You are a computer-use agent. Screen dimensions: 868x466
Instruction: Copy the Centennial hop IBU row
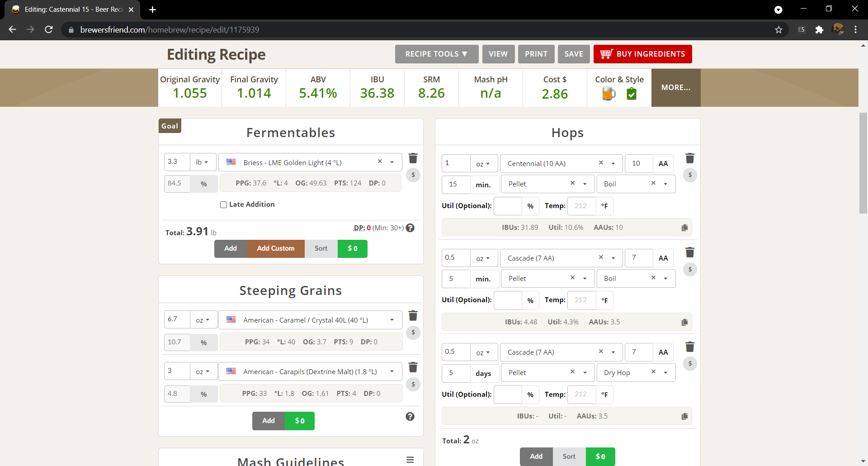[x=684, y=228]
